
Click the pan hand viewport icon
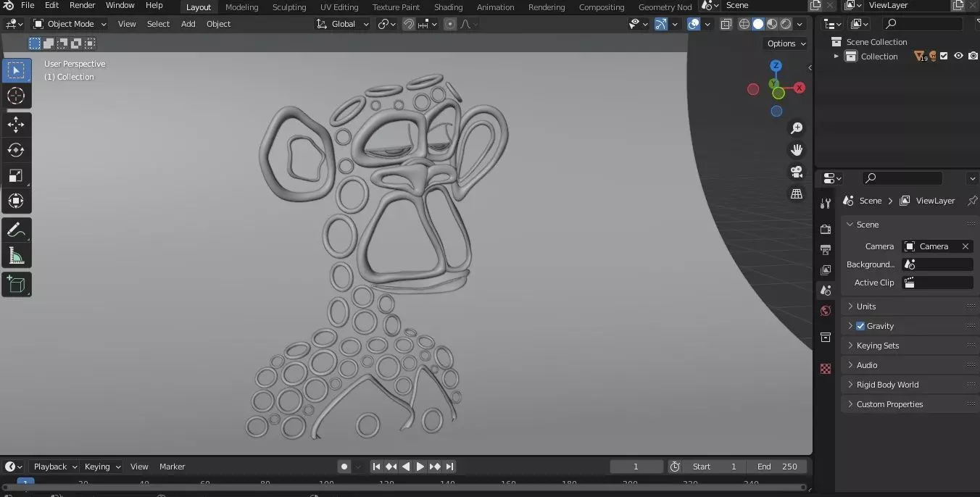pyautogui.click(x=797, y=150)
